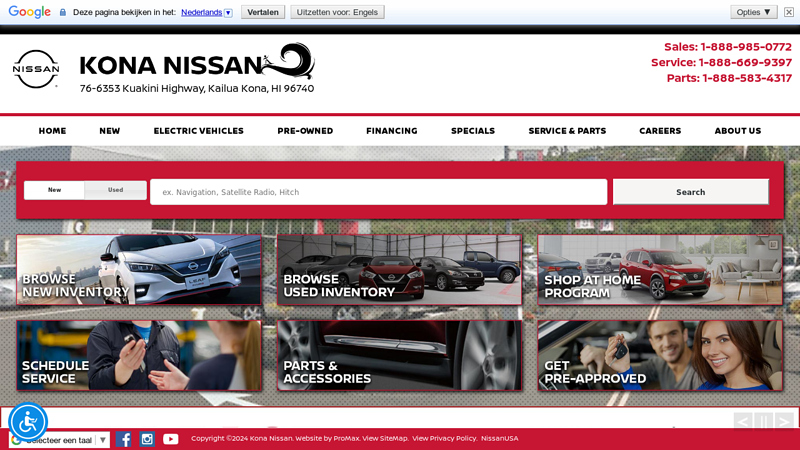Click the Kona Nissan title logo

(197, 61)
